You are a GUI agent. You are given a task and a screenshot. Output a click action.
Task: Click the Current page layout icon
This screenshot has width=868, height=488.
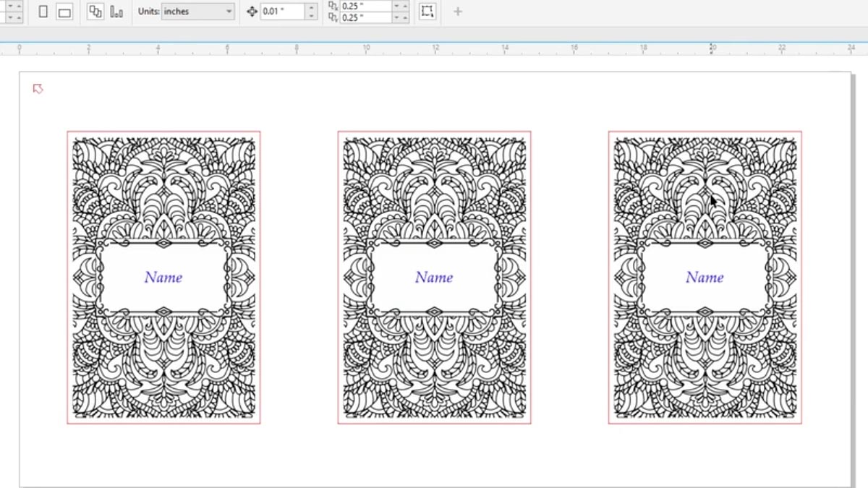coord(116,12)
